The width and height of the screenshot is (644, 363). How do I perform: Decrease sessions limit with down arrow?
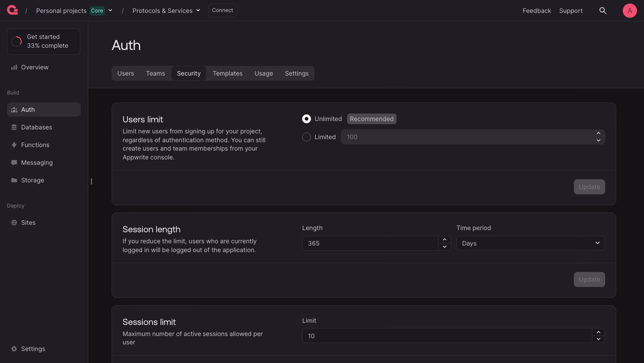coord(598,339)
